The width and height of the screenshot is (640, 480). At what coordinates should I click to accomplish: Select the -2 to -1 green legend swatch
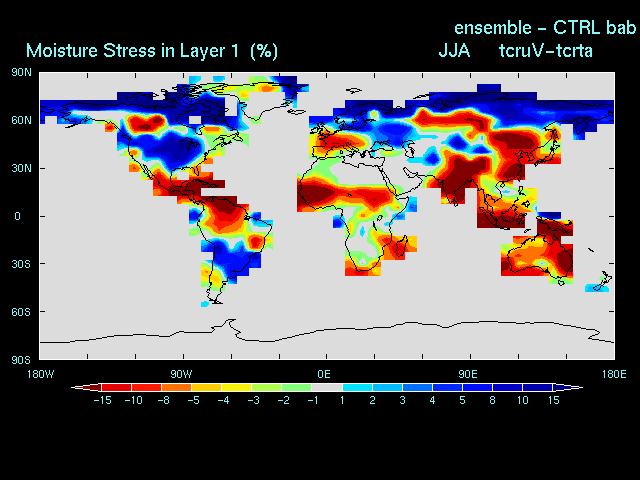297,387
